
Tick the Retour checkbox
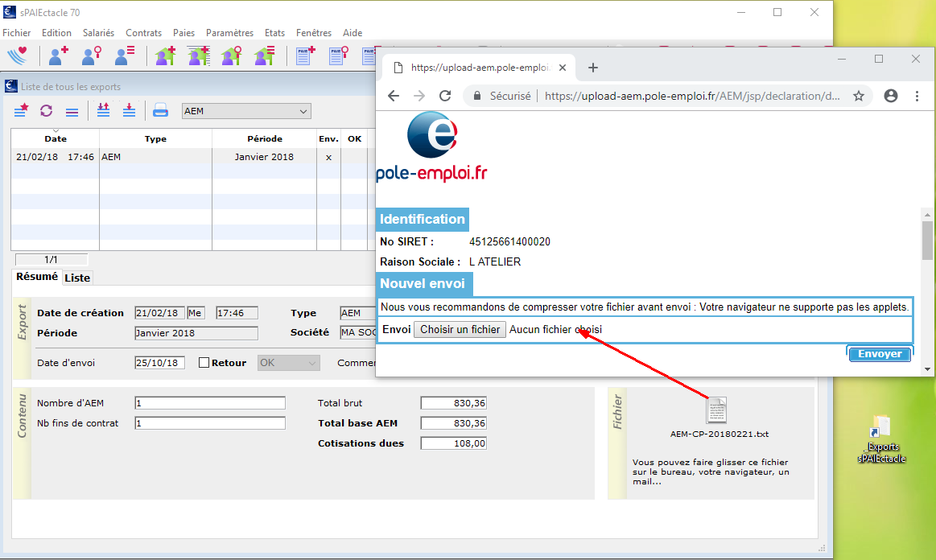coord(204,362)
